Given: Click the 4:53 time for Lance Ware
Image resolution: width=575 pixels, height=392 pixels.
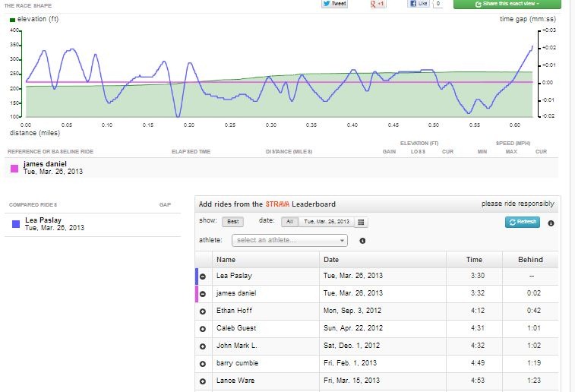Looking at the screenshot, I should 478,381.
